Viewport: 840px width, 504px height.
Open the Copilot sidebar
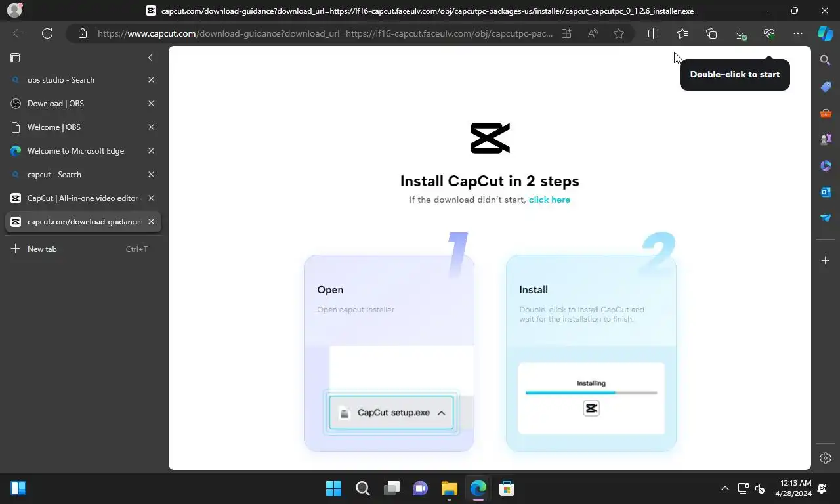(x=826, y=33)
